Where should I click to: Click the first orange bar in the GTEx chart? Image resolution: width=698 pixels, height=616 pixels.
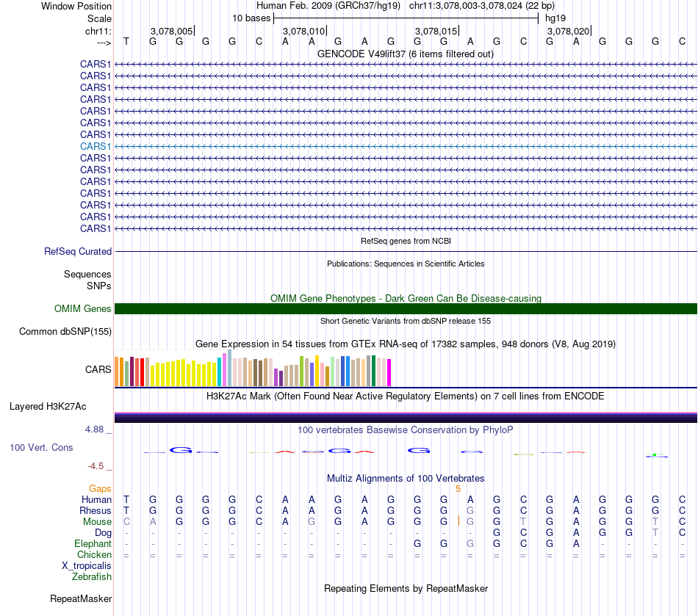(117, 372)
